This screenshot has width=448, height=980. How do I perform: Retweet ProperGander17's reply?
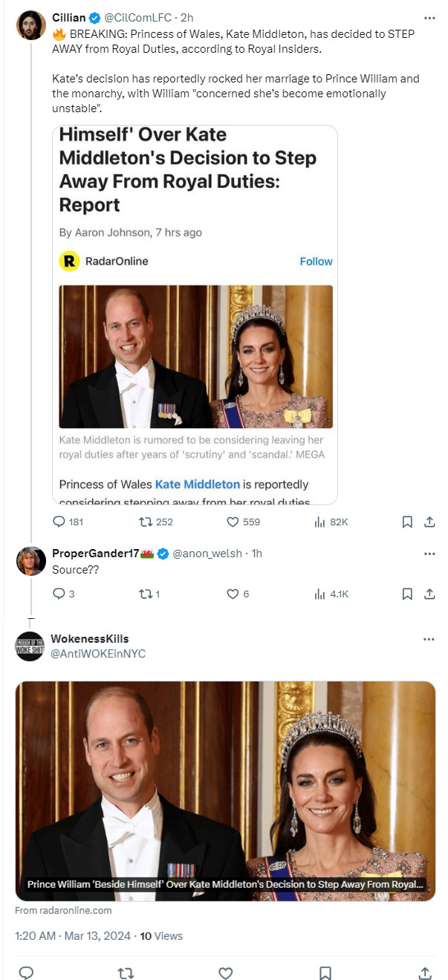(x=145, y=594)
